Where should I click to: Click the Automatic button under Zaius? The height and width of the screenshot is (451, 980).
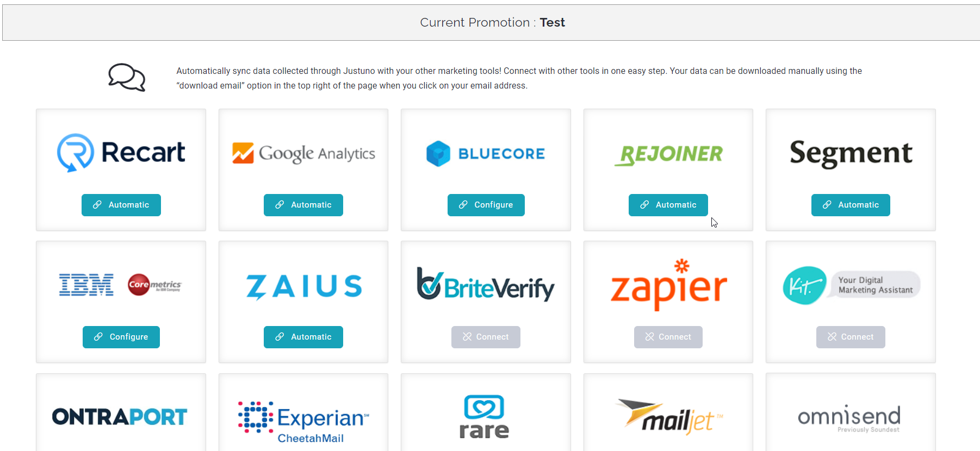pos(303,337)
